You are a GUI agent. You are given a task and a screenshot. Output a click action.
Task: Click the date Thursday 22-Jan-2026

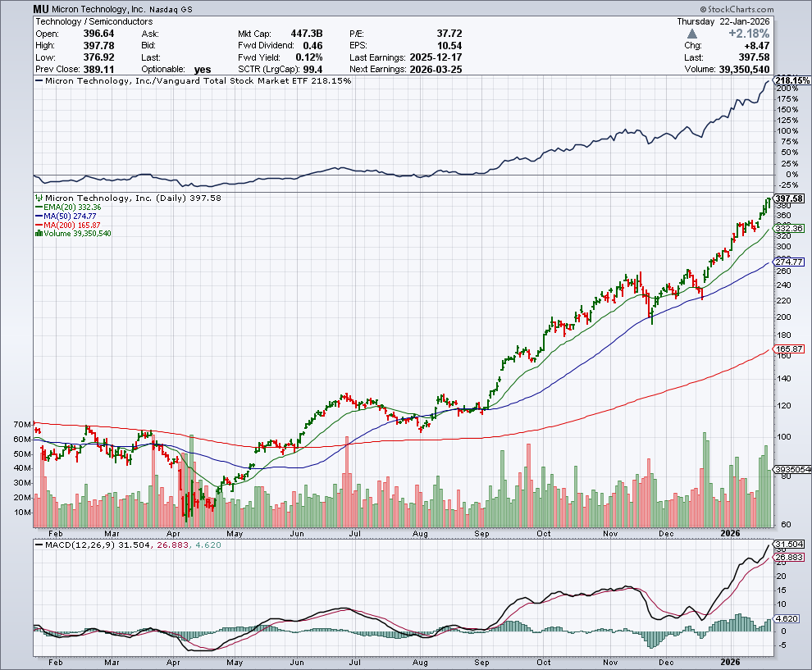pyautogui.click(x=723, y=22)
